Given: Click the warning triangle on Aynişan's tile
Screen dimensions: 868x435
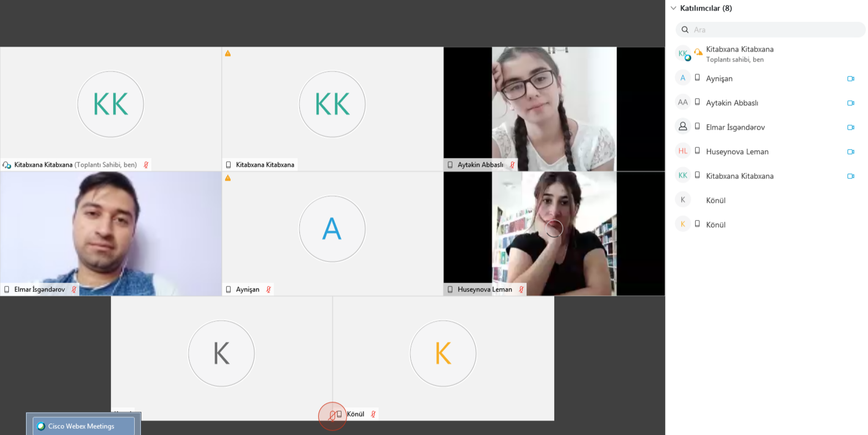Looking at the screenshot, I should pos(228,178).
